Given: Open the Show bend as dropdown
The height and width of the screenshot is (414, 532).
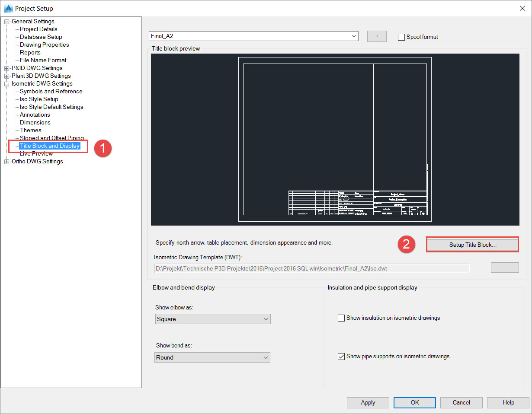Looking at the screenshot, I should [265, 357].
